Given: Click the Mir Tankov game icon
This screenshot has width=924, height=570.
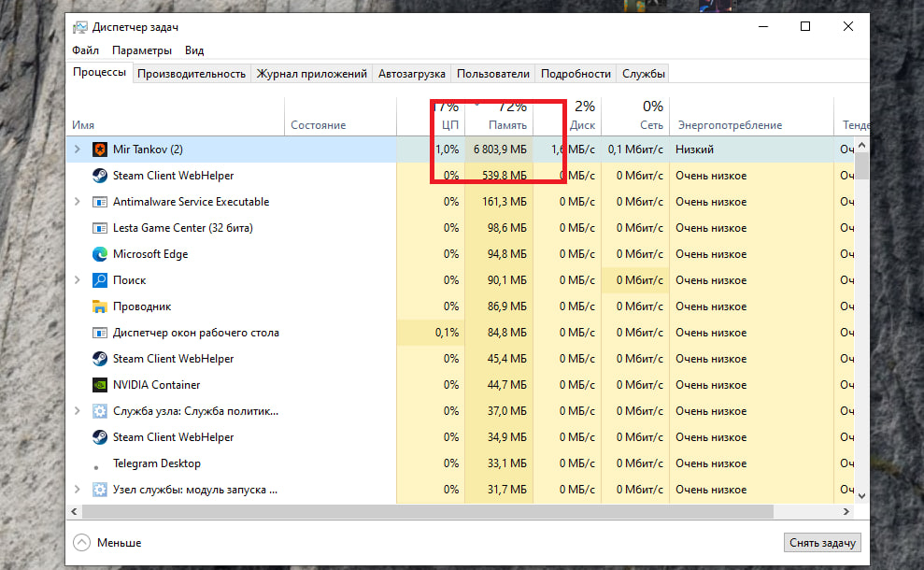Looking at the screenshot, I should (x=100, y=150).
